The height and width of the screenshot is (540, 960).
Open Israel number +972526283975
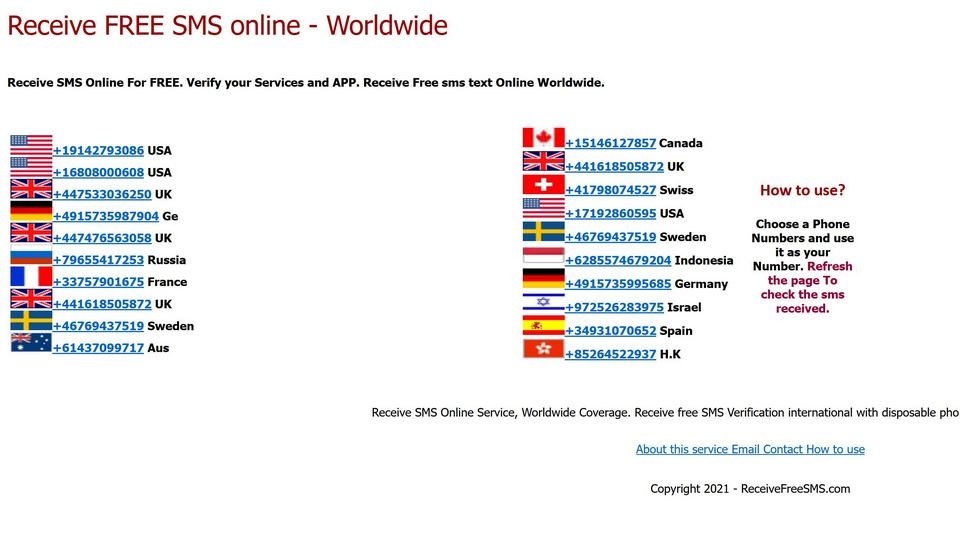click(x=615, y=307)
